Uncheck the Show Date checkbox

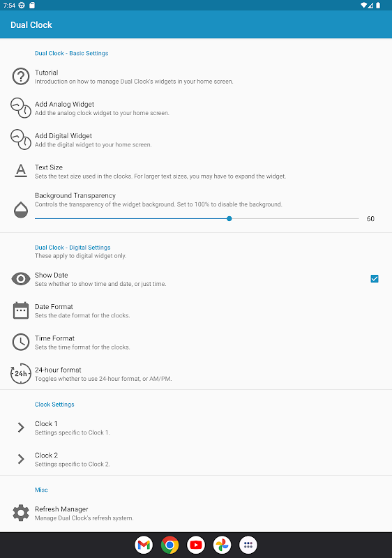(x=375, y=278)
